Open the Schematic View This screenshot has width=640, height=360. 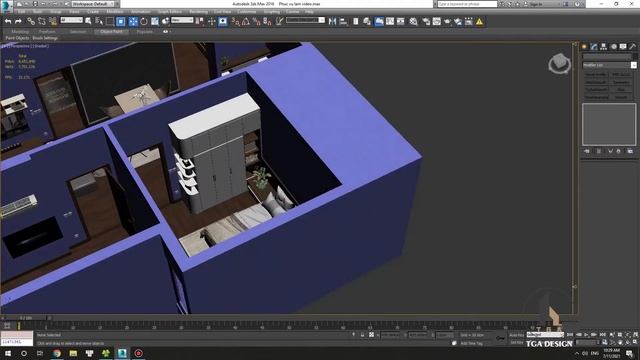[400, 21]
